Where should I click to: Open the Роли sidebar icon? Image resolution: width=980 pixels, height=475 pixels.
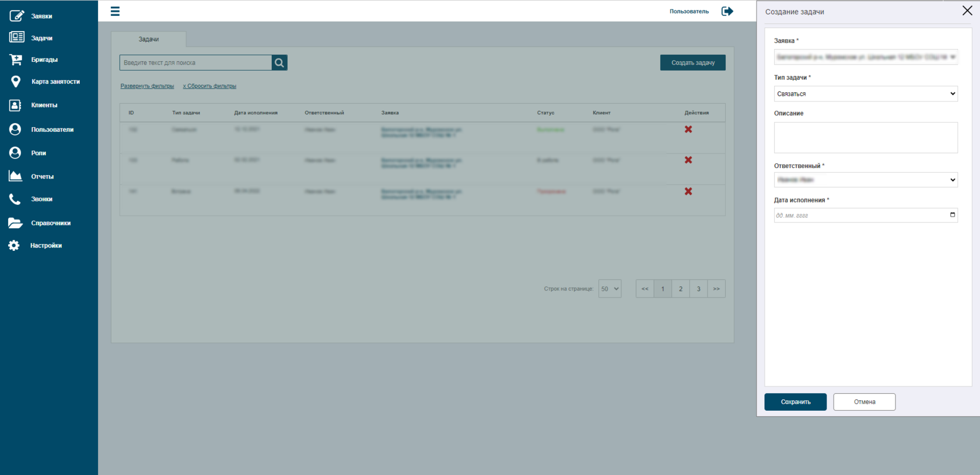point(15,152)
